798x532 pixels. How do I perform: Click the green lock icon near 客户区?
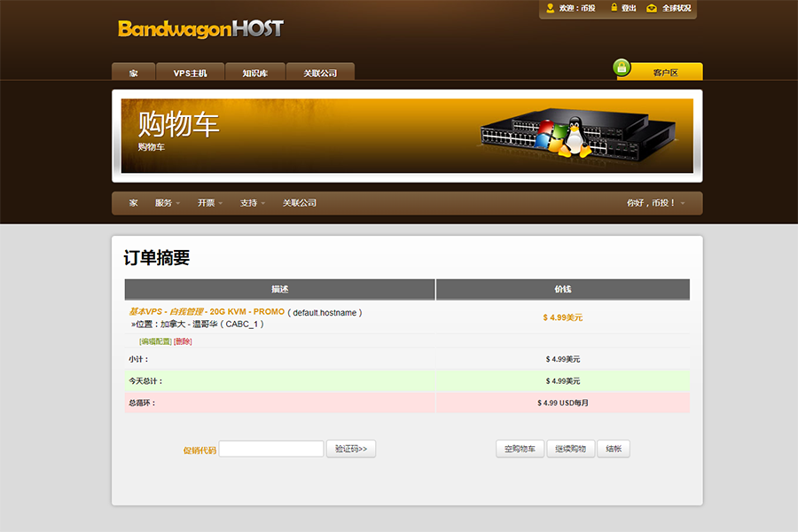point(622,67)
